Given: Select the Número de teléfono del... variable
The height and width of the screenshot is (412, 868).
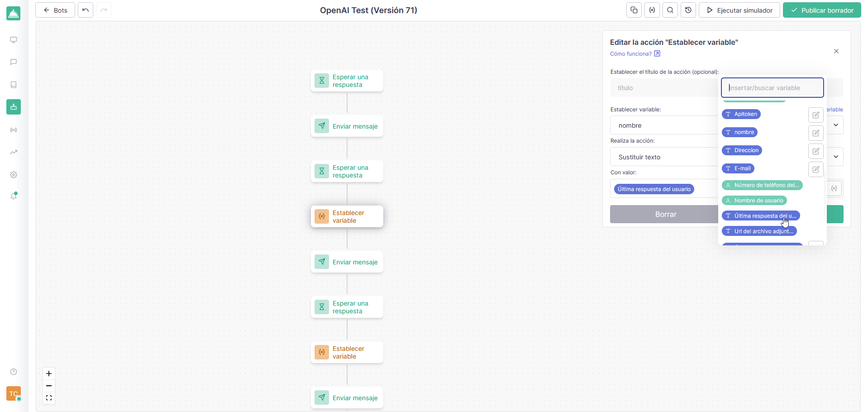Looking at the screenshot, I should click(x=762, y=185).
